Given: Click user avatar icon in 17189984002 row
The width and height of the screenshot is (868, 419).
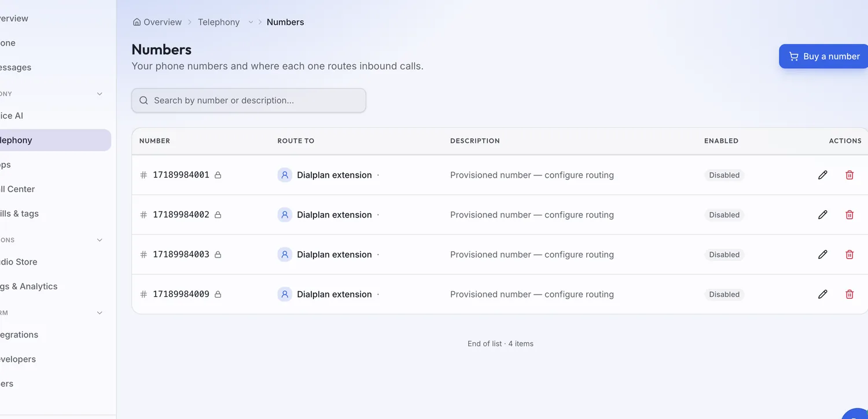Looking at the screenshot, I should pos(285,215).
